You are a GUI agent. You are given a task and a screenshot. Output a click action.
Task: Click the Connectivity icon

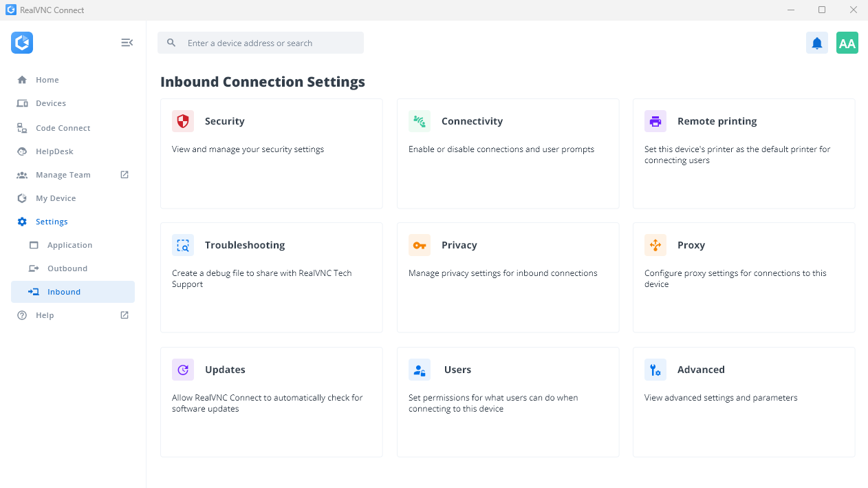click(420, 121)
